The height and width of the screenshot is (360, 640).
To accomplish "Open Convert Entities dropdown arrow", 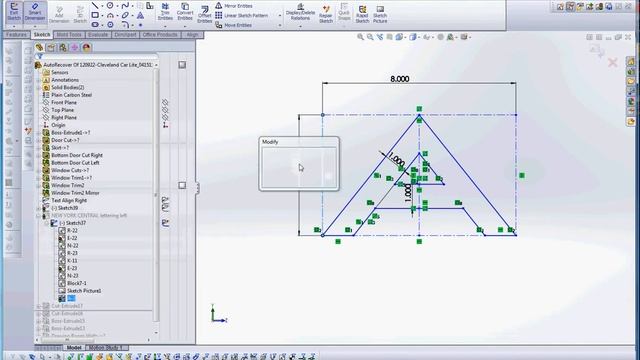I will [x=185, y=27].
